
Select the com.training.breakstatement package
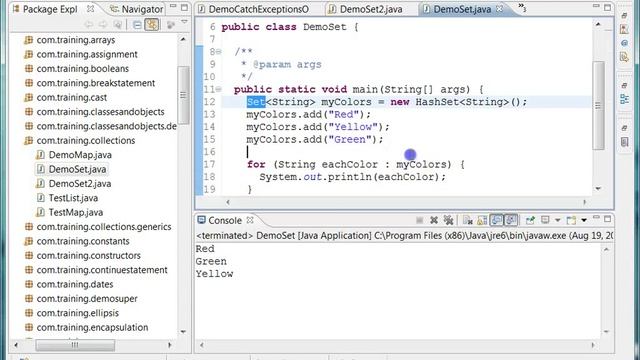pos(96,83)
